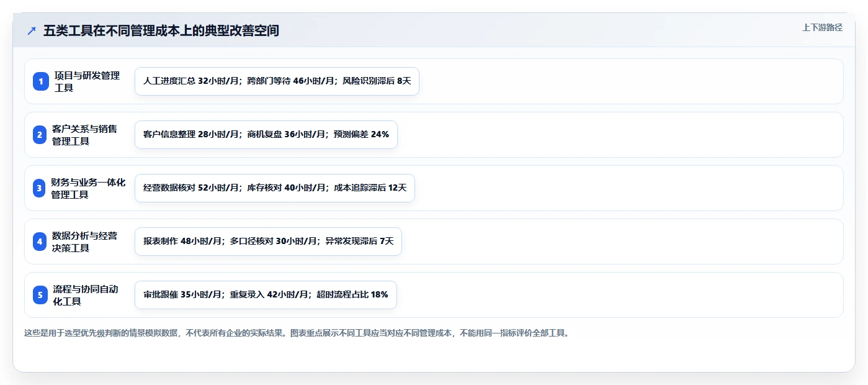Select the 客户关系与销售管理工具 row label
868x385 pixels.
click(x=85, y=135)
